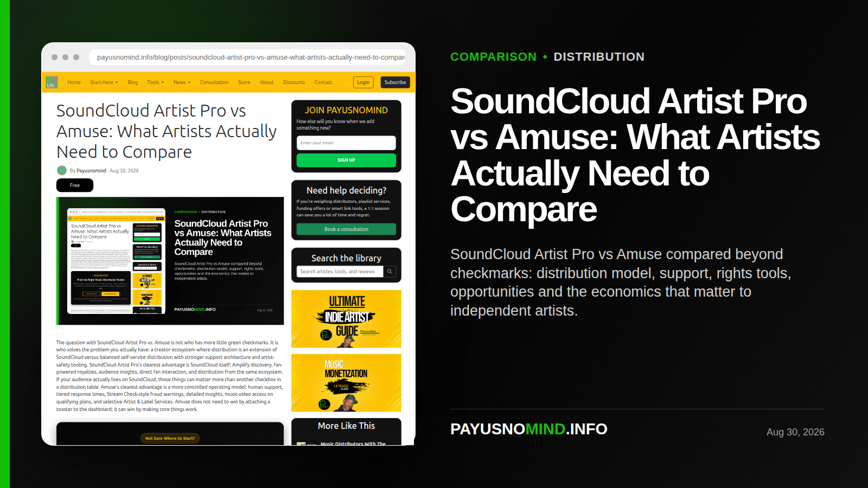Screen dimensions: 868x488
Task: Click the DISTRIBUTION category label
Action: 599,57
